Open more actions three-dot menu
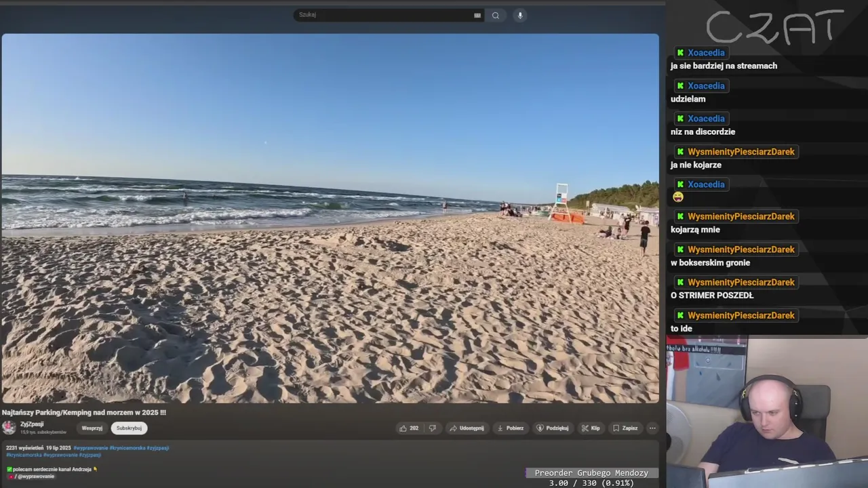The image size is (868, 488). (652, 428)
